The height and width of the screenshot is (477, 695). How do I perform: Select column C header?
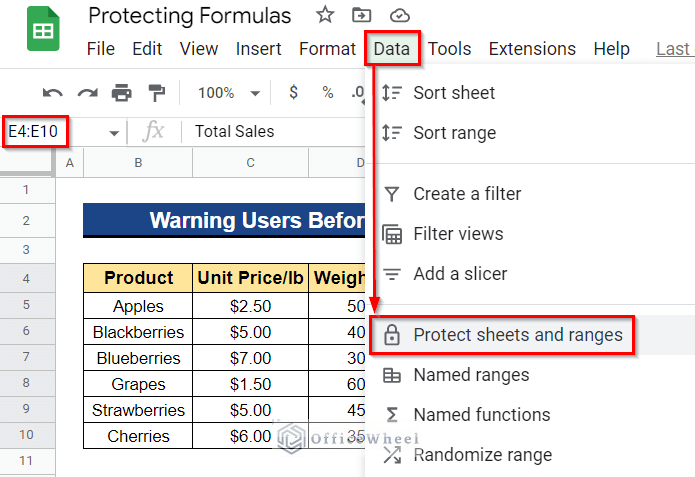250,163
